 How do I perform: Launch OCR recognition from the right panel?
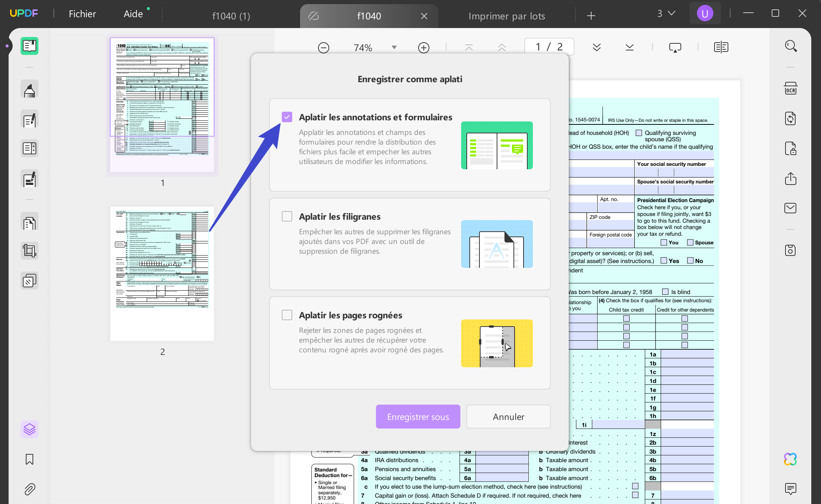(791, 88)
